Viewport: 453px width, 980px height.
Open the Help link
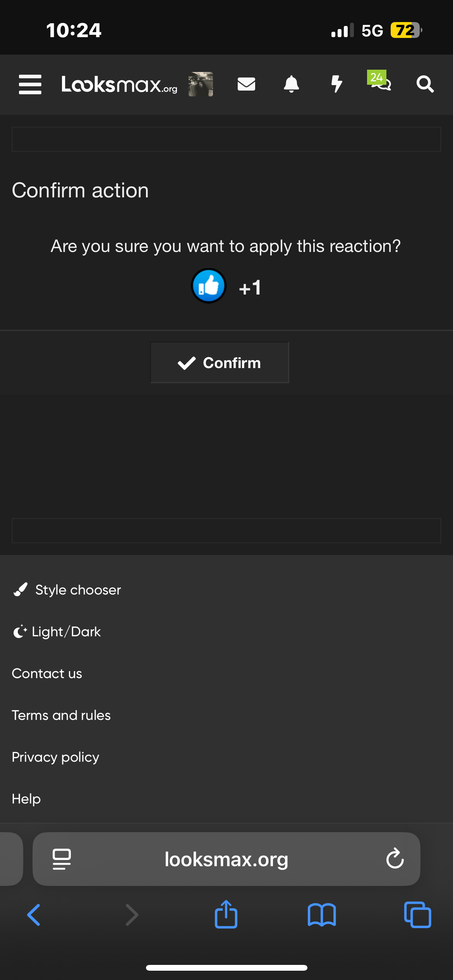(26, 799)
